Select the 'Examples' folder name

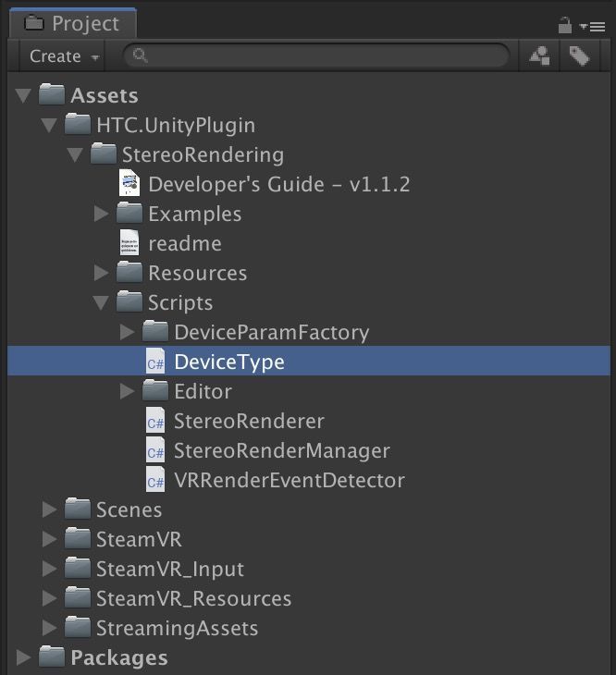(195, 215)
